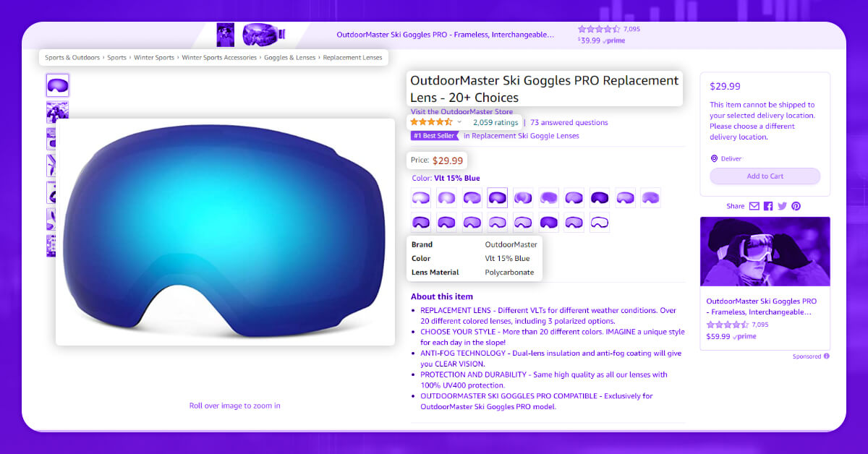Select the Vlt 15% Blue lens swatch
This screenshot has width=868, height=454.
coord(497,197)
